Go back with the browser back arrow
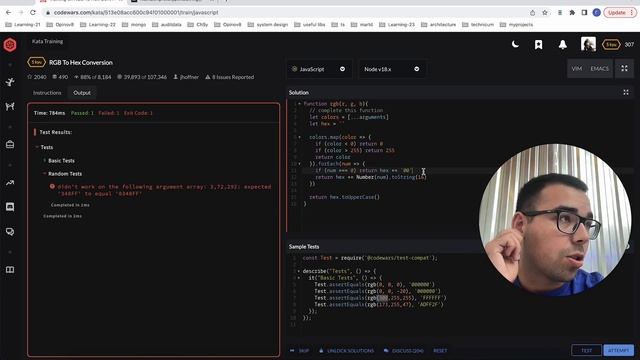The width and height of the screenshot is (640, 360). coord(9,13)
